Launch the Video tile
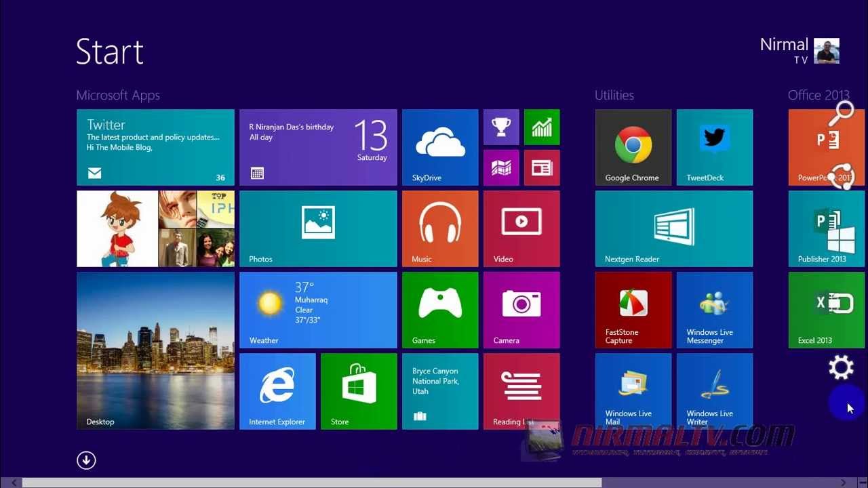 pos(521,228)
